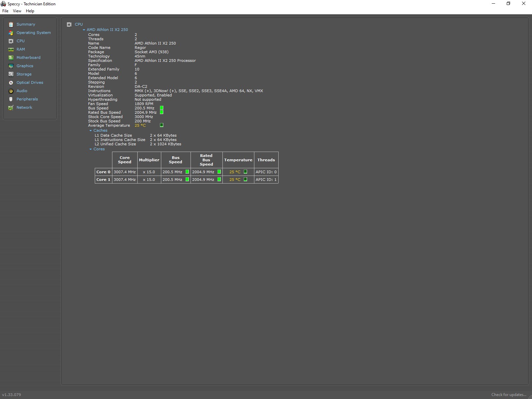Open Peripherals via mouse icon
The image size is (532, 399).
point(11,99)
